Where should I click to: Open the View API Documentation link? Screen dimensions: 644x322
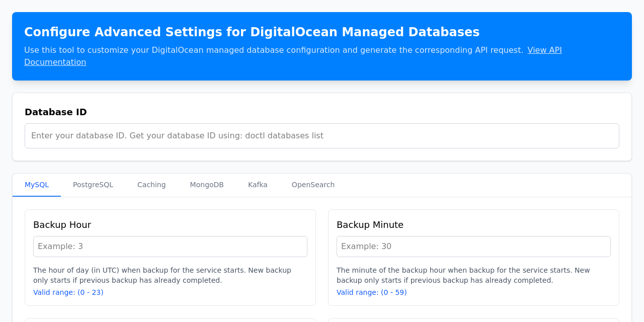coord(544,50)
